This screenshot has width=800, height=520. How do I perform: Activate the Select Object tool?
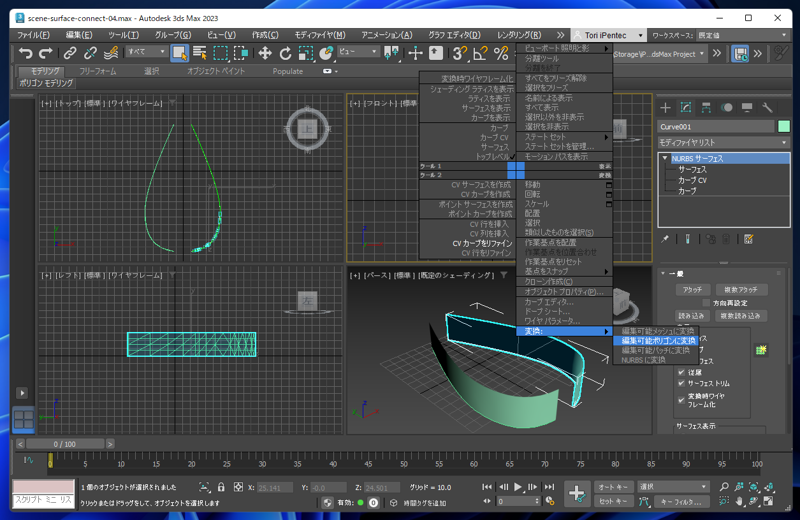point(179,53)
